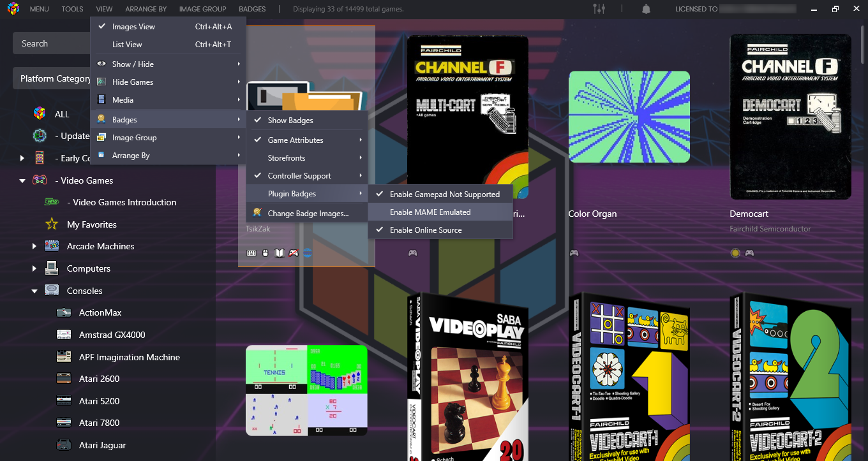This screenshot has width=868, height=461.
Task: Open the Image Group submenu in View
Action: [x=168, y=138]
